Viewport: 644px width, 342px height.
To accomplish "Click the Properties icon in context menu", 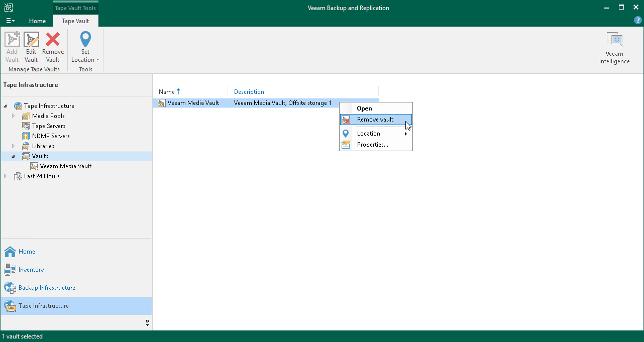I will (346, 145).
